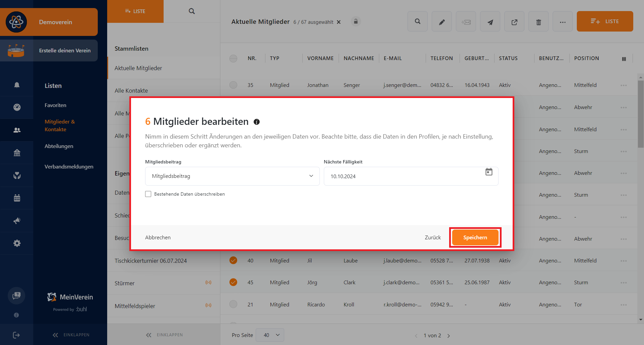This screenshot has width=644, height=345.
Task: Clear selection with X next to ausgewählt
Action: (x=339, y=22)
